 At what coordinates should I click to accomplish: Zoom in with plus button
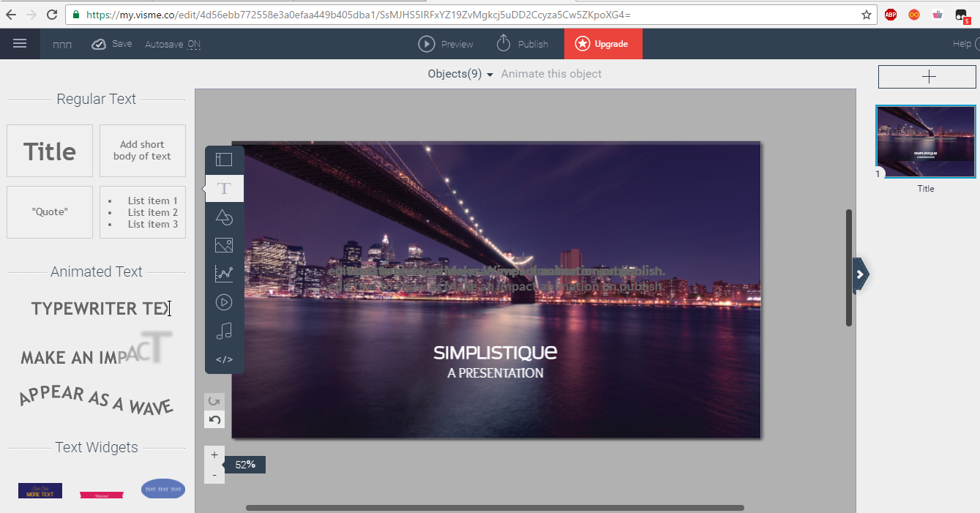point(214,455)
